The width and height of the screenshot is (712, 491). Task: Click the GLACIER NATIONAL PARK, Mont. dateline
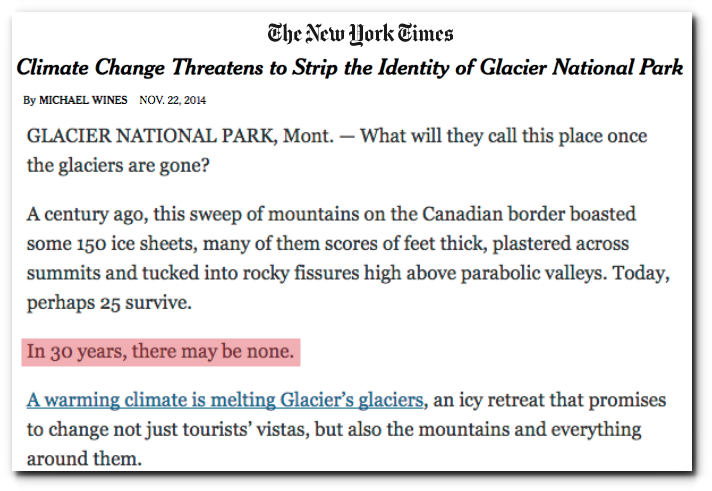[180, 136]
